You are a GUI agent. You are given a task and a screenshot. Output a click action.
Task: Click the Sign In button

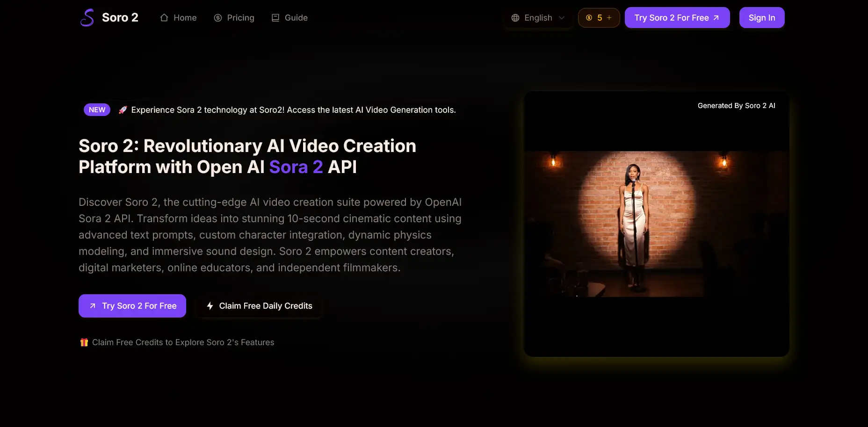coord(761,18)
